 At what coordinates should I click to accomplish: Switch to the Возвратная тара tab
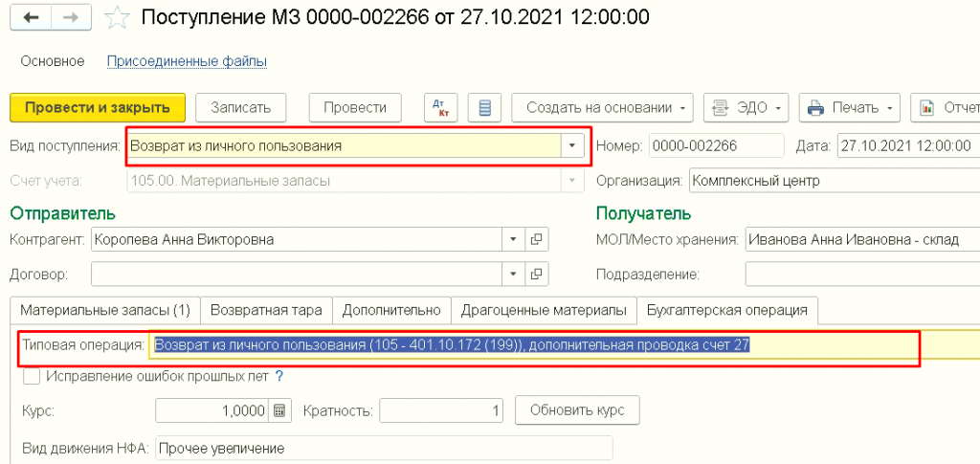(266, 310)
